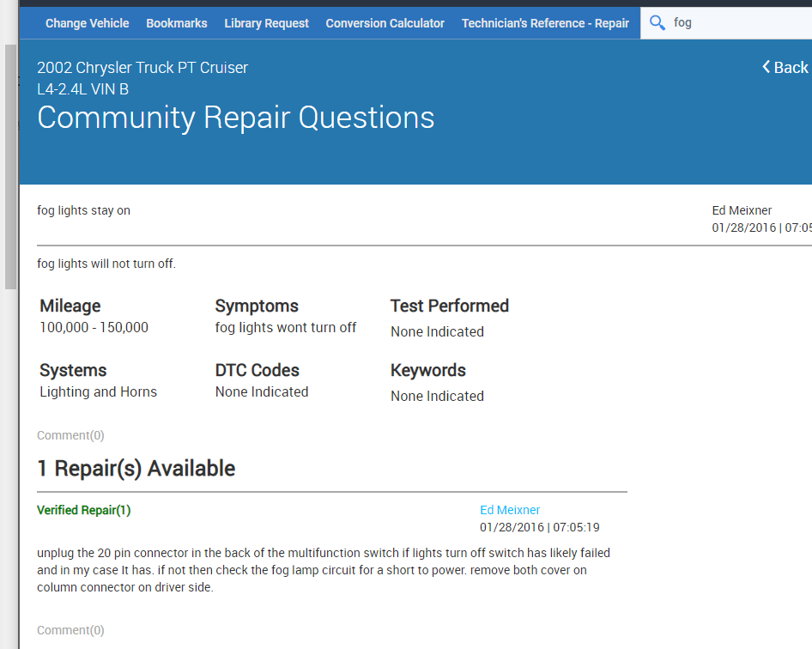The height and width of the screenshot is (649, 812).
Task: Click the "Systems" heading
Action: (73, 370)
